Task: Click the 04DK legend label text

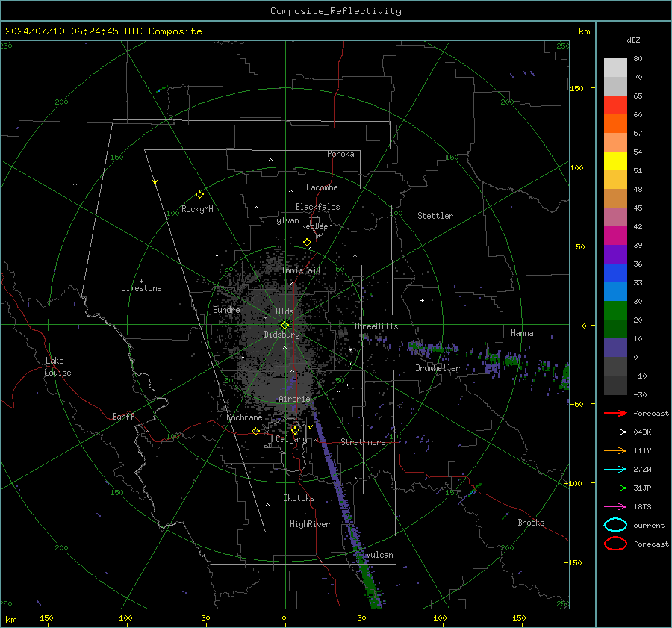Action: pyautogui.click(x=642, y=432)
